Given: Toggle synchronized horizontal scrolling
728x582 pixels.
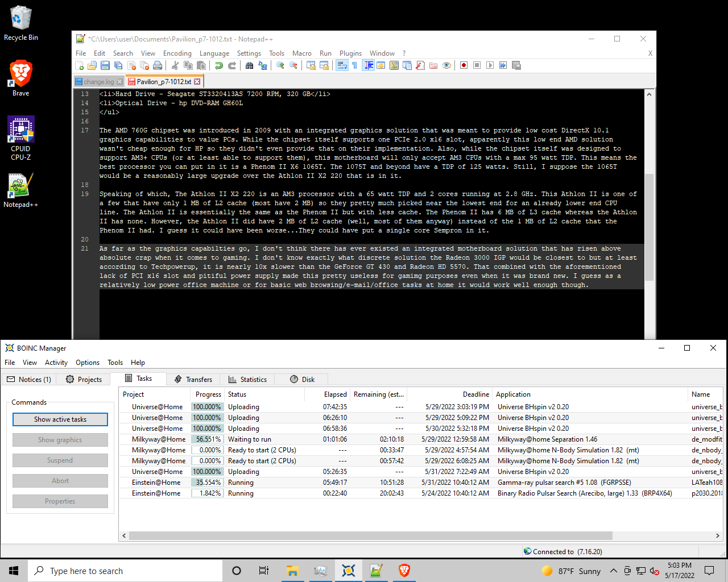Looking at the screenshot, I should 324,65.
